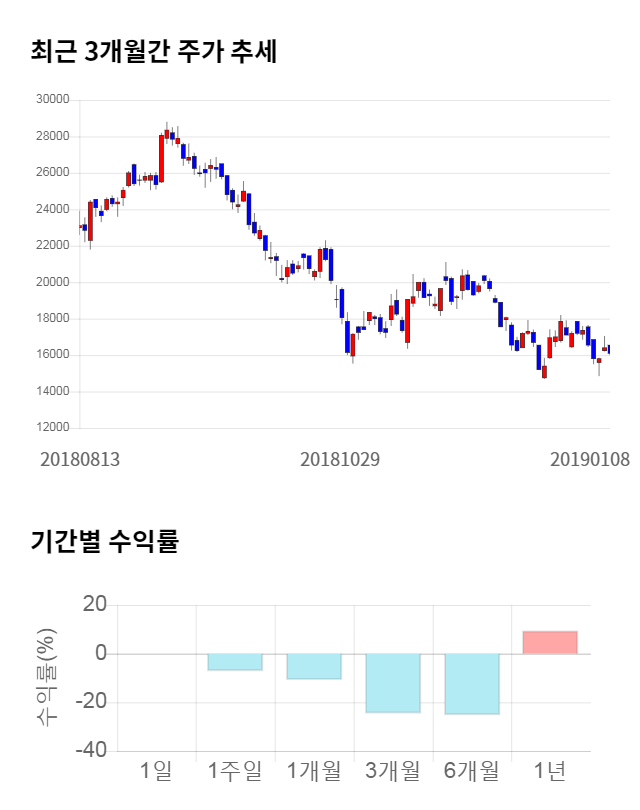Click the 20181029 date label

point(340,459)
